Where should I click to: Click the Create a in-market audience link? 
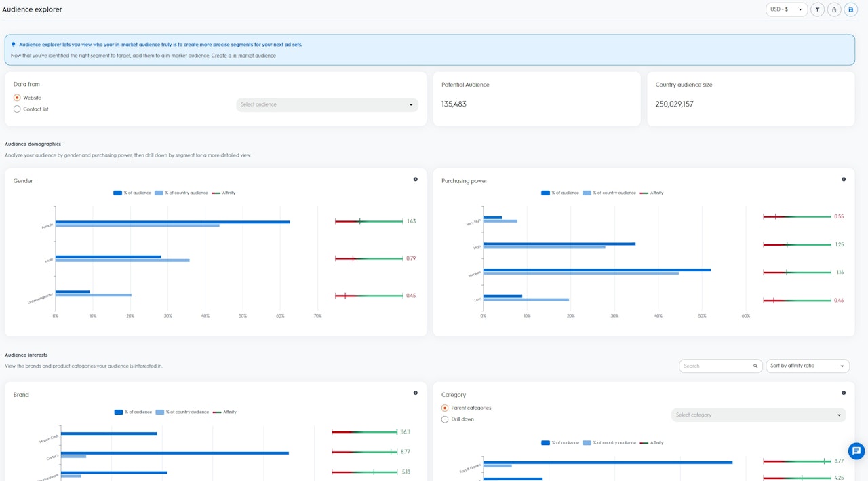pyautogui.click(x=243, y=56)
